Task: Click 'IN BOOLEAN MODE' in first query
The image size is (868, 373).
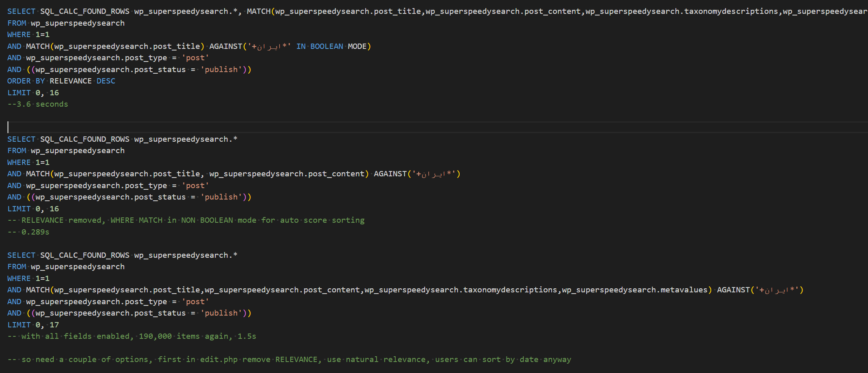Action: point(333,46)
